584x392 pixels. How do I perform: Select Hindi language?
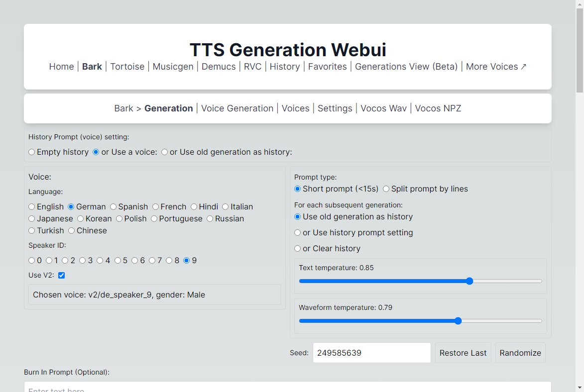(194, 206)
